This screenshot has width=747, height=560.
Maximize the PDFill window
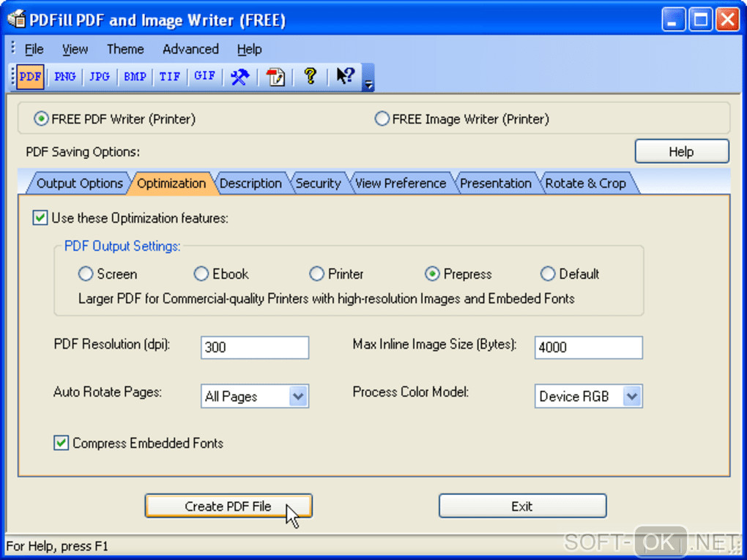(x=700, y=20)
